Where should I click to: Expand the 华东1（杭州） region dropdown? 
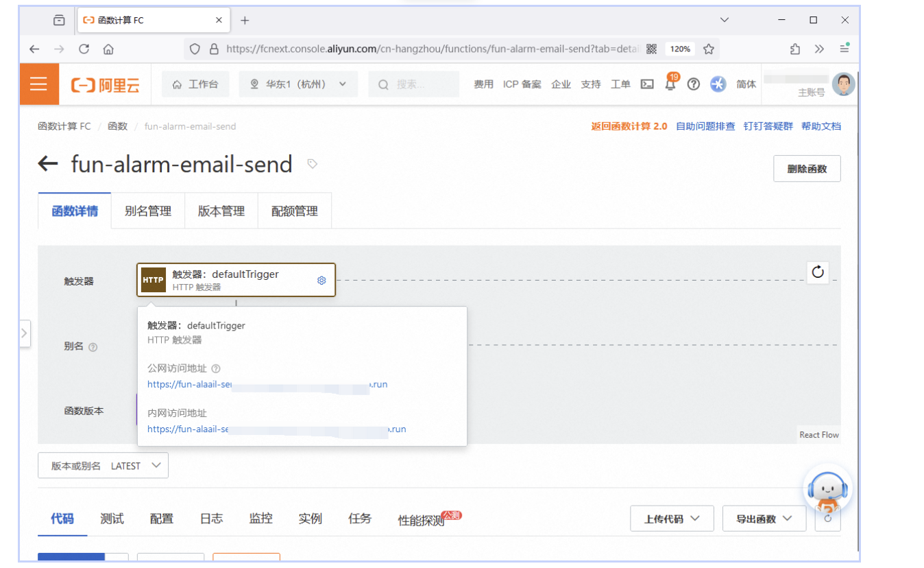pos(298,84)
